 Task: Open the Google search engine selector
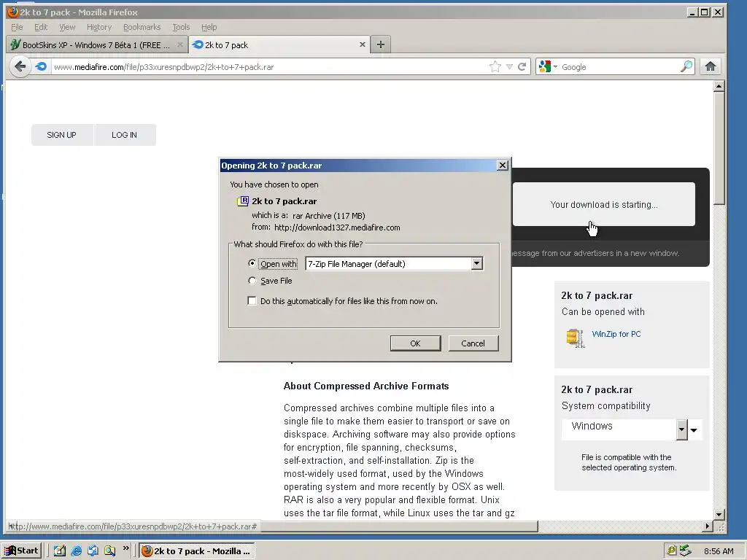tap(547, 66)
